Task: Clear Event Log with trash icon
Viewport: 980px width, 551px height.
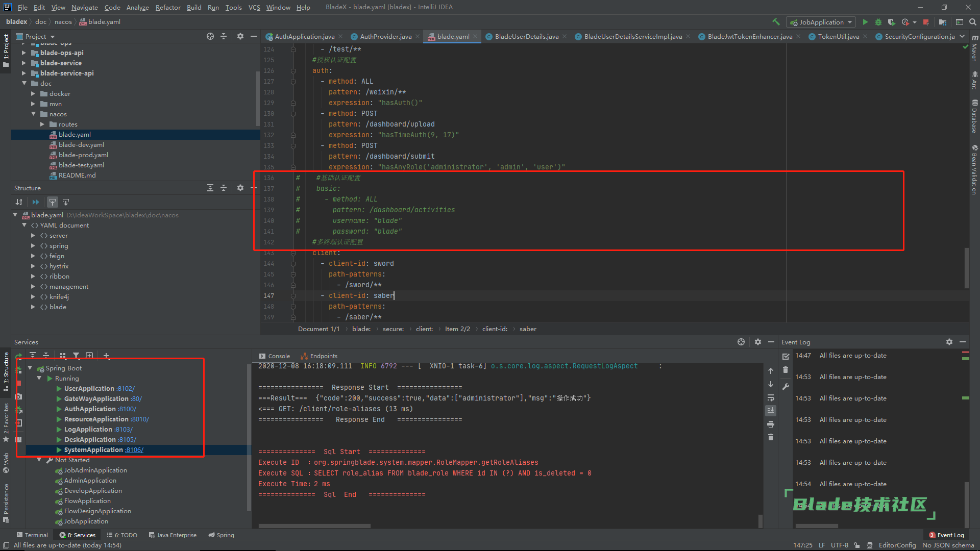Action: coord(786,370)
